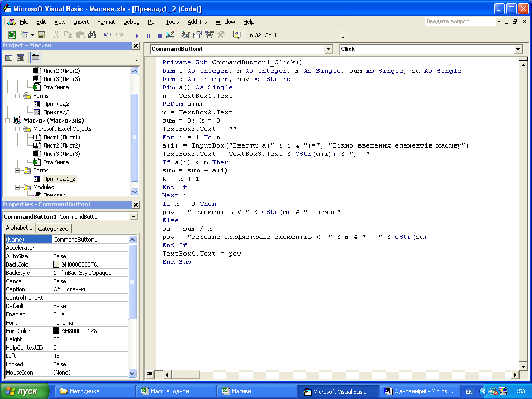Click the View Microsoft Excel toolbar icon
The image size is (532, 399).
coord(12,35)
